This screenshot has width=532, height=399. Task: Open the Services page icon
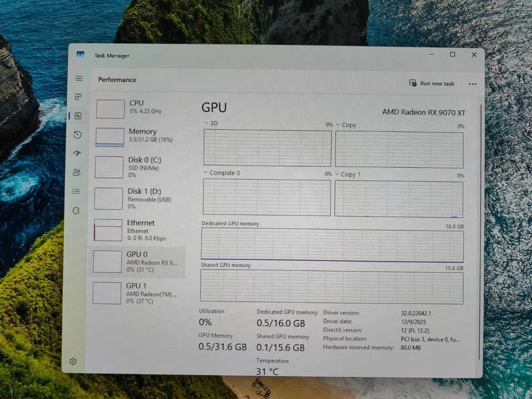point(76,211)
